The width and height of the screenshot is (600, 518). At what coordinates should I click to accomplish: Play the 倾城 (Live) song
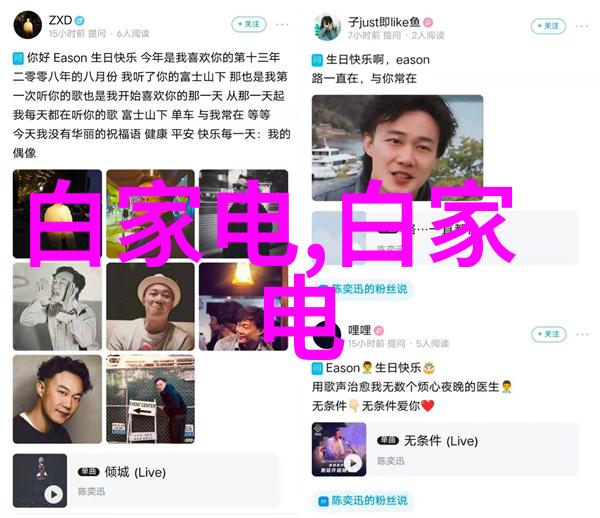tap(54, 494)
